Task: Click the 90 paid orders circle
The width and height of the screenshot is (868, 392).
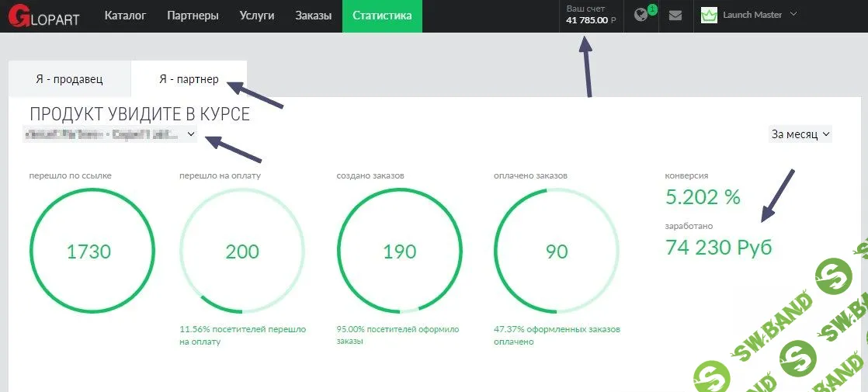Action: [x=557, y=251]
